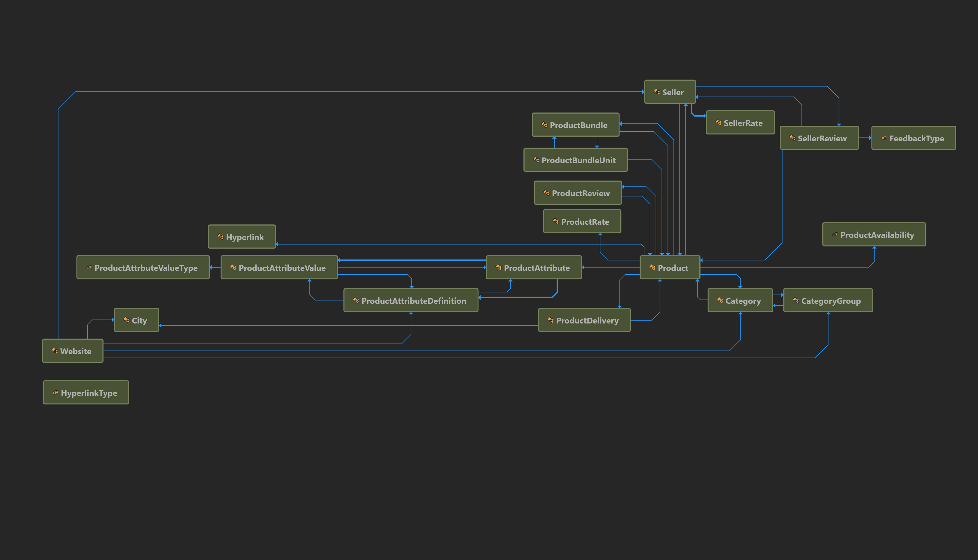Click the enum icon on ProductAttrbuteValueType node
The height and width of the screenshot is (560, 978).
89,268
